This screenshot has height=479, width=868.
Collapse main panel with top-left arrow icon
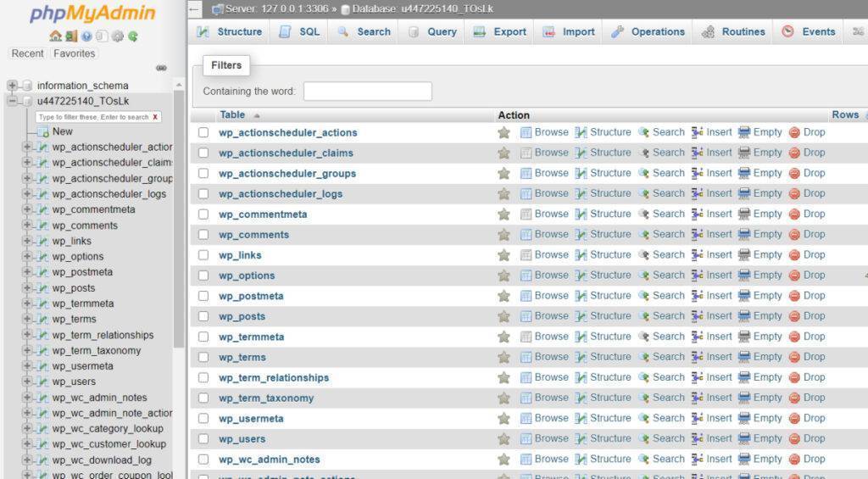tap(194, 8)
